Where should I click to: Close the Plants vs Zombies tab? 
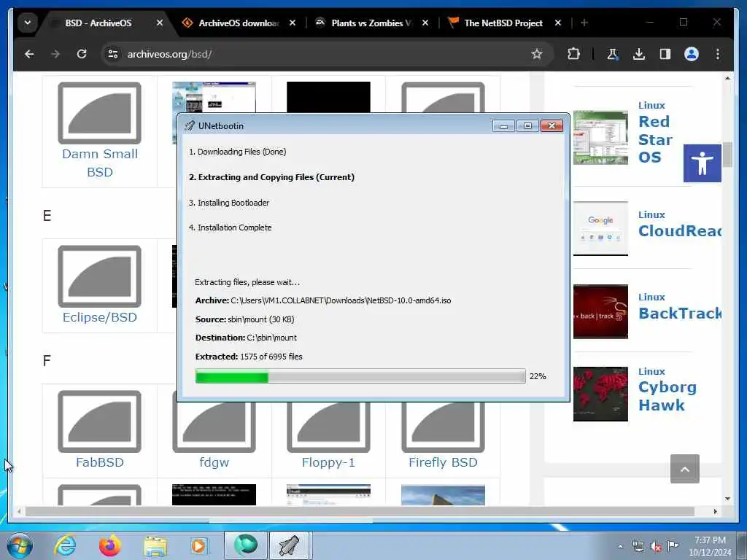[425, 23]
